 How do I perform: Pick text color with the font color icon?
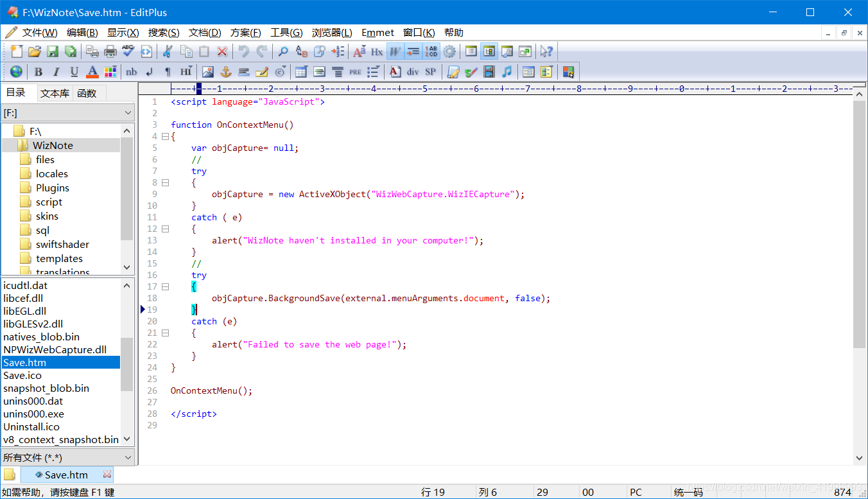[92, 71]
